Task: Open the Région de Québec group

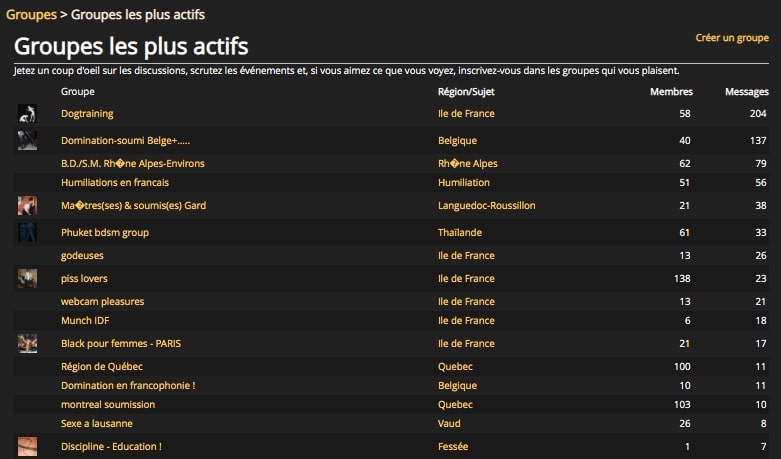Action: tap(102, 366)
